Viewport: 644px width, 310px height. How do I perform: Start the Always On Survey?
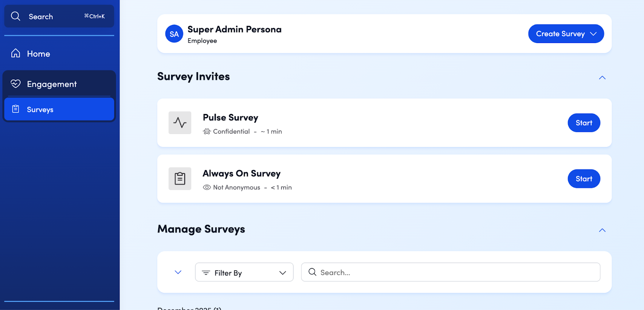[x=584, y=179]
